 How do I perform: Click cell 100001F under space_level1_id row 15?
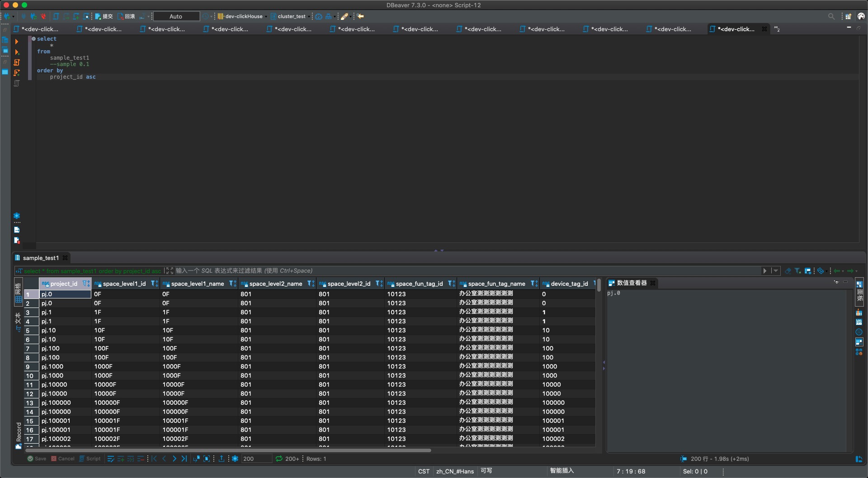[125, 421]
